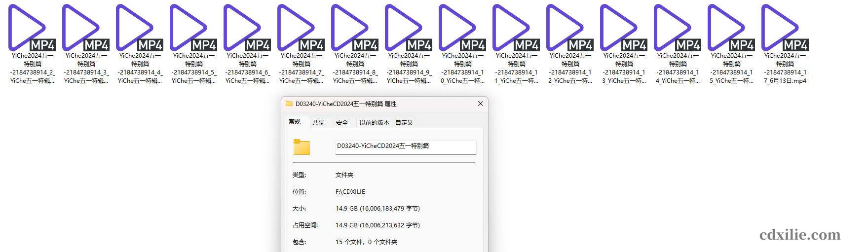Click the file name ending 2184738914_2_YiChe五一特辑
Screen dimensions: 868x252
(33, 68)
